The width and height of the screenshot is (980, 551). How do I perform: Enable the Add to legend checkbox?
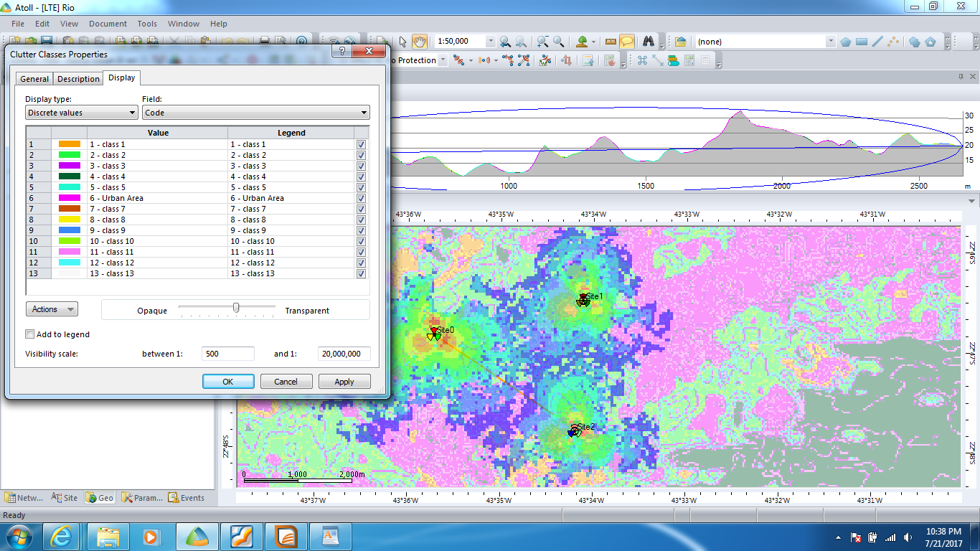pyautogui.click(x=29, y=334)
